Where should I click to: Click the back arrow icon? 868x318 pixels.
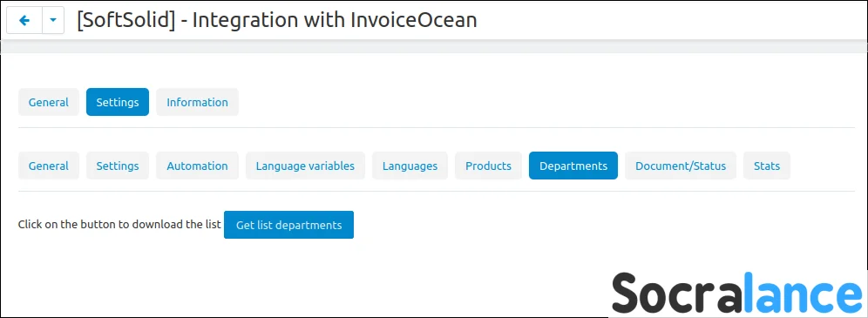(24, 20)
